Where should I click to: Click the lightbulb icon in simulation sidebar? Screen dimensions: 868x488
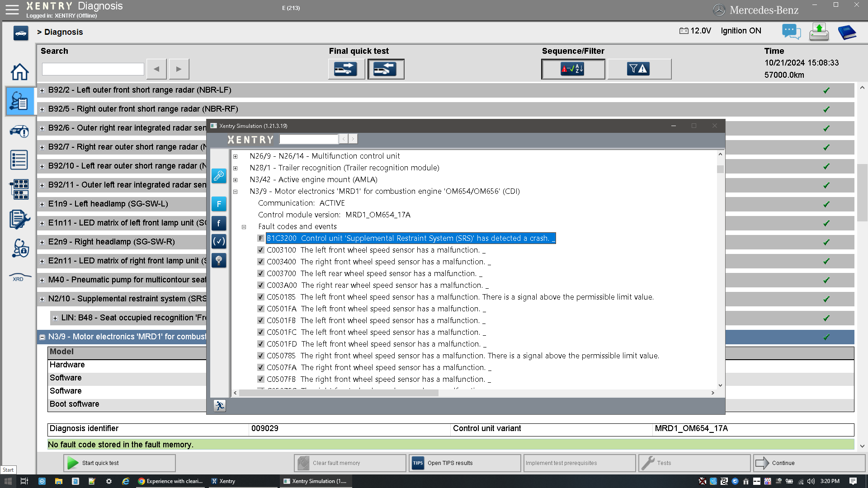(219, 260)
